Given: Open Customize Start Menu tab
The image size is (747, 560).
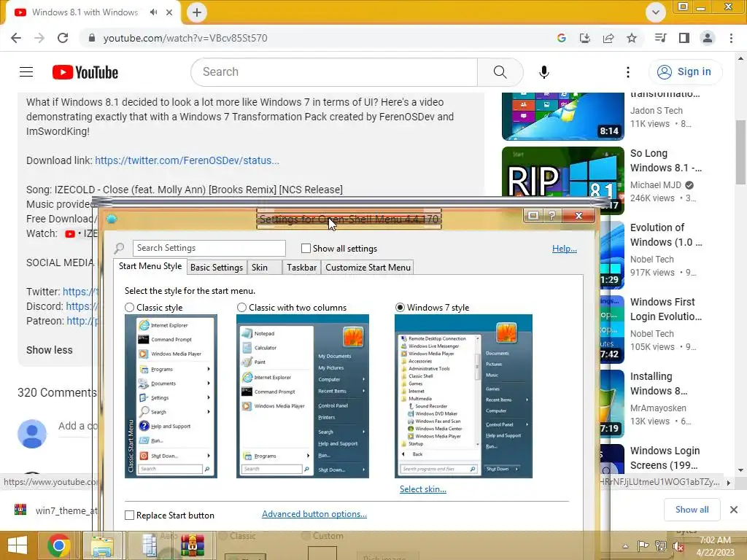Looking at the screenshot, I should pyautogui.click(x=368, y=268).
